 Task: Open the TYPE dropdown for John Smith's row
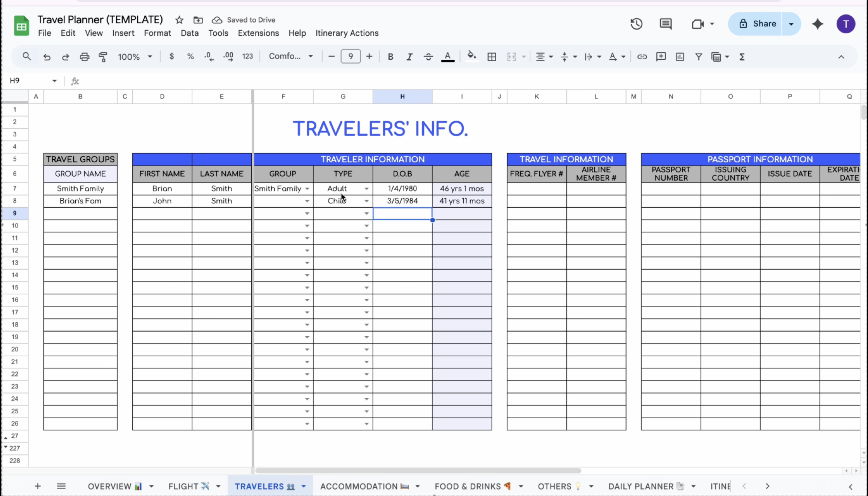[367, 201]
